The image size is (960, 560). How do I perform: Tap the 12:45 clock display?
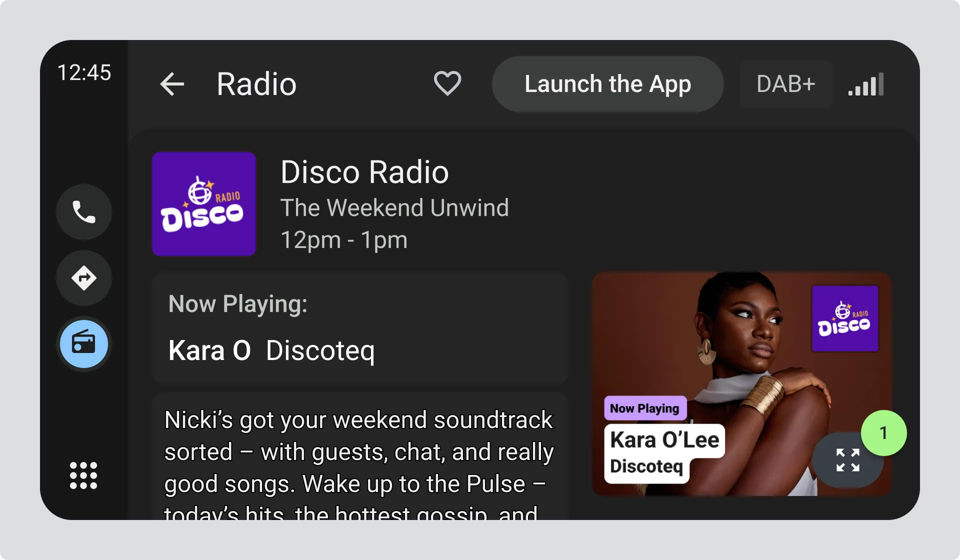84,72
